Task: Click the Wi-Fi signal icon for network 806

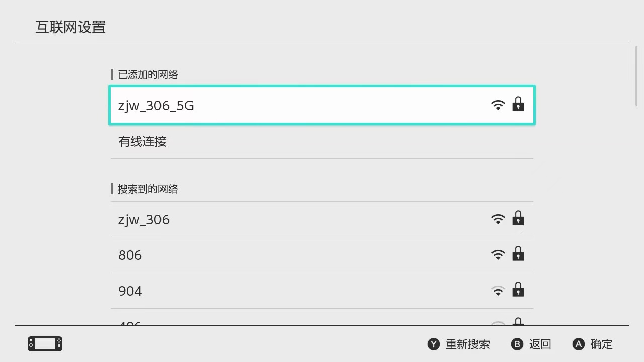Action: [498, 255]
